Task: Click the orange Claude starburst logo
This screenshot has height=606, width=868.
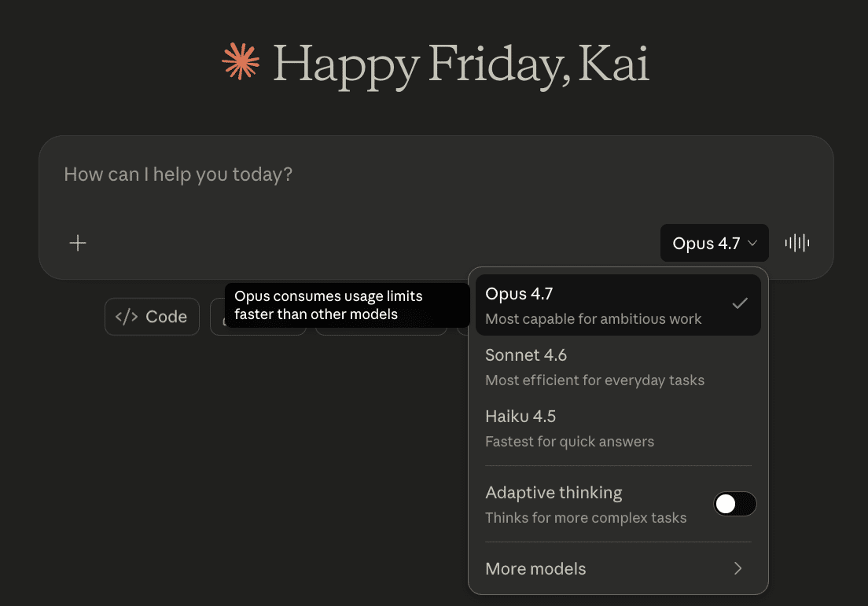Action: [241, 62]
